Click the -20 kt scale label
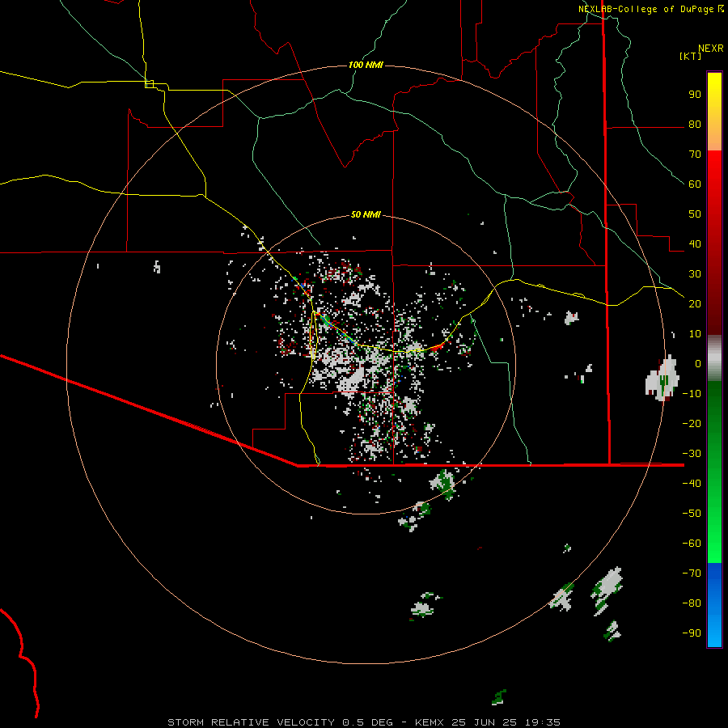Screen dimensions: 728x728 [x=692, y=423]
